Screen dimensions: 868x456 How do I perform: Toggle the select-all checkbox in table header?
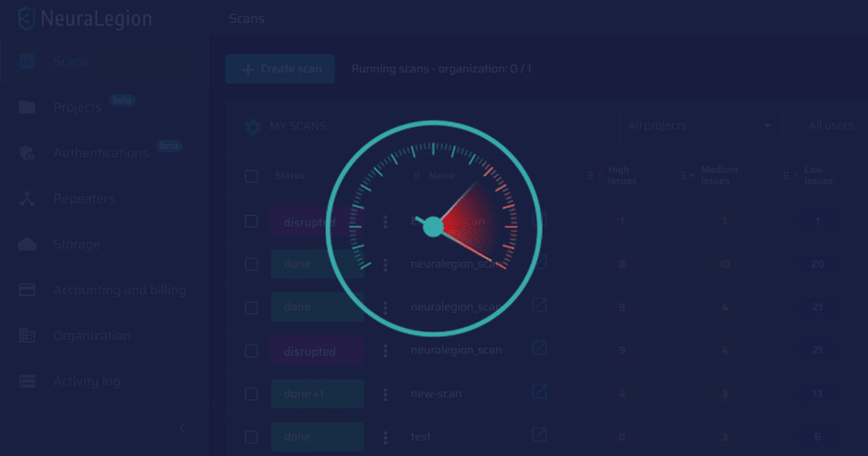coord(251,176)
